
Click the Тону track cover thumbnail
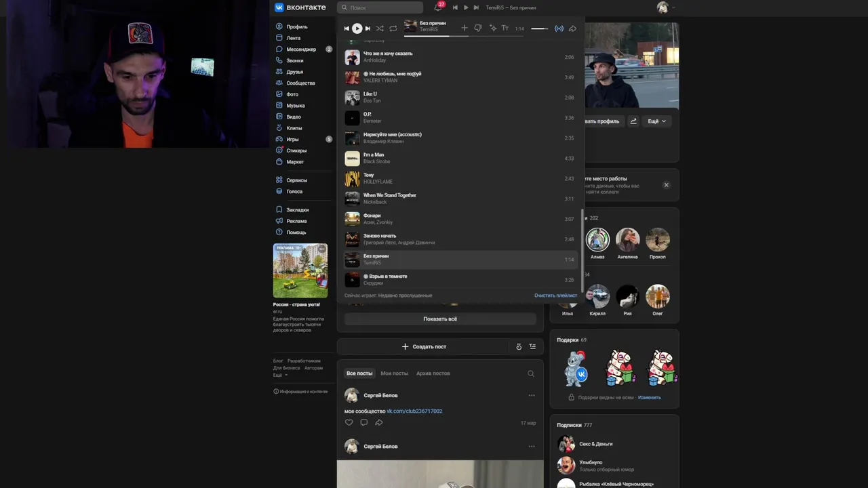(352, 178)
